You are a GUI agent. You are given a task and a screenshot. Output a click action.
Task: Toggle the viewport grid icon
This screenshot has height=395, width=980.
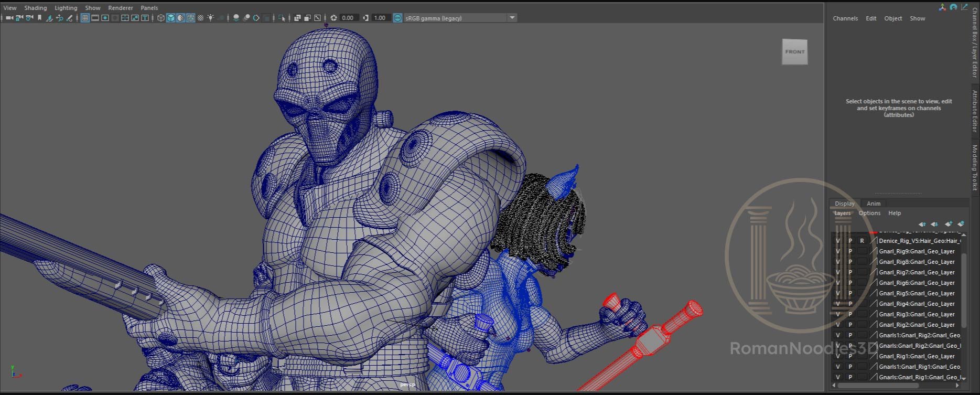pos(85,18)
